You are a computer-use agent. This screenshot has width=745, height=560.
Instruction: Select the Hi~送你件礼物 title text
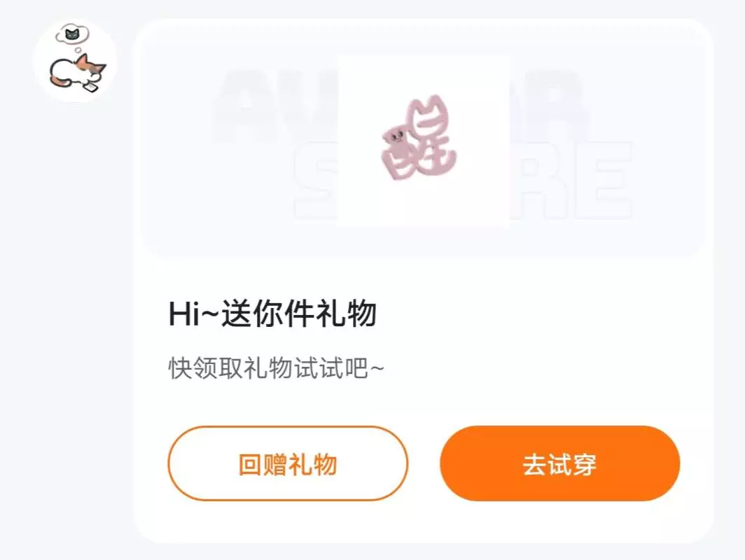273,314
